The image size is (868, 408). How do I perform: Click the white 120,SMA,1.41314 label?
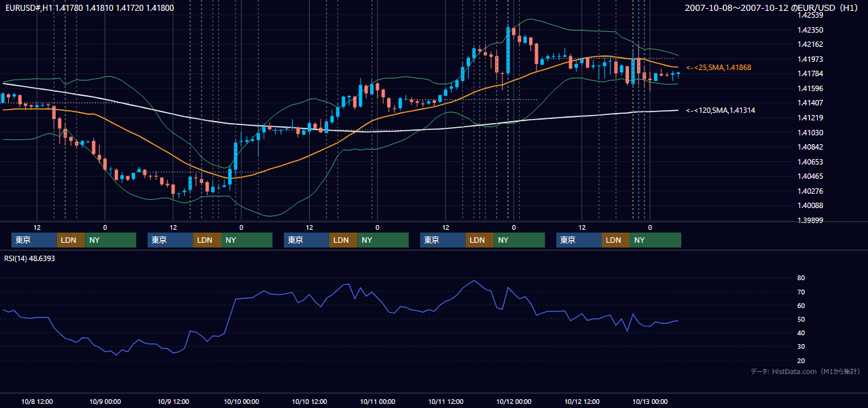click(x=721, y=110)
